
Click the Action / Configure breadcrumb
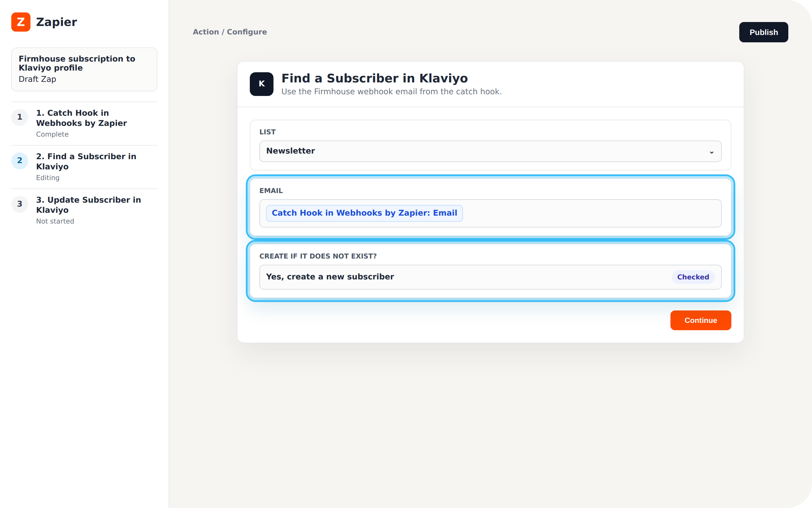(230, 32)
